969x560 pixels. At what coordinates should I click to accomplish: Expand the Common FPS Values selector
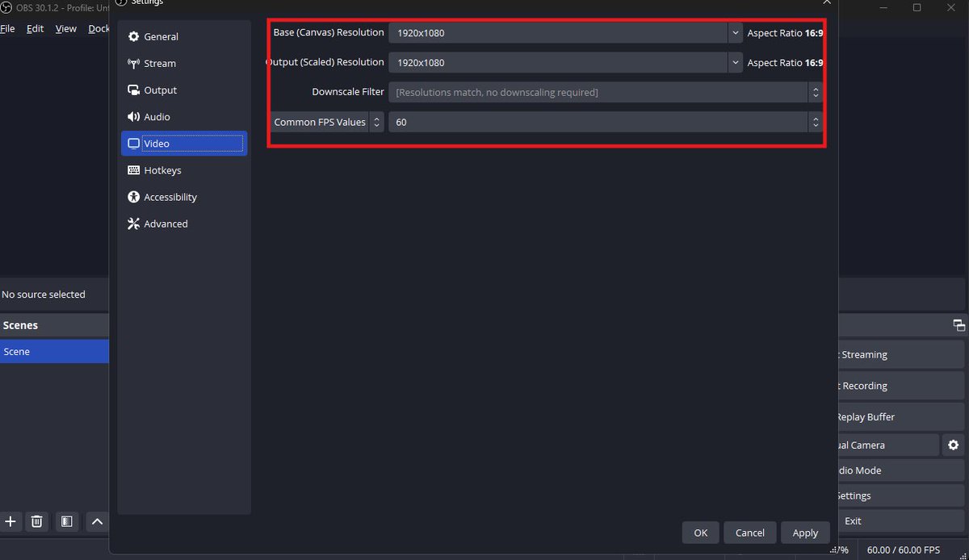pos(376,122)
